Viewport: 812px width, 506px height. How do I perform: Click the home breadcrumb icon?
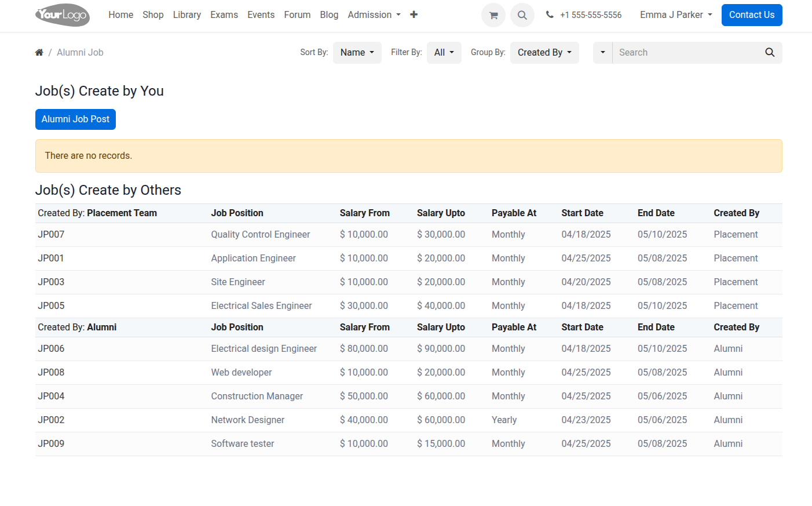pos(39,53)
